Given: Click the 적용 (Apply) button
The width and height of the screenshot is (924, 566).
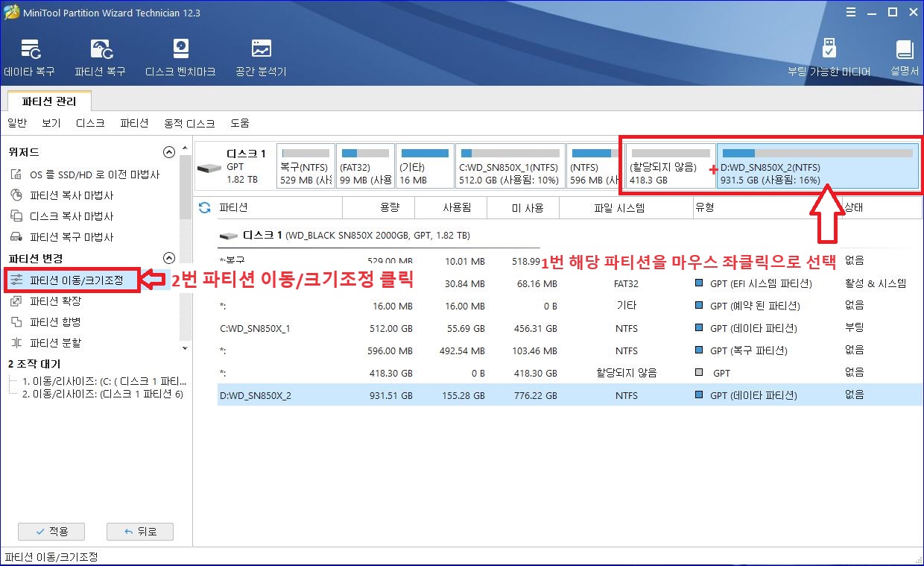Looking at the screenshot, I should coord(51,532).
